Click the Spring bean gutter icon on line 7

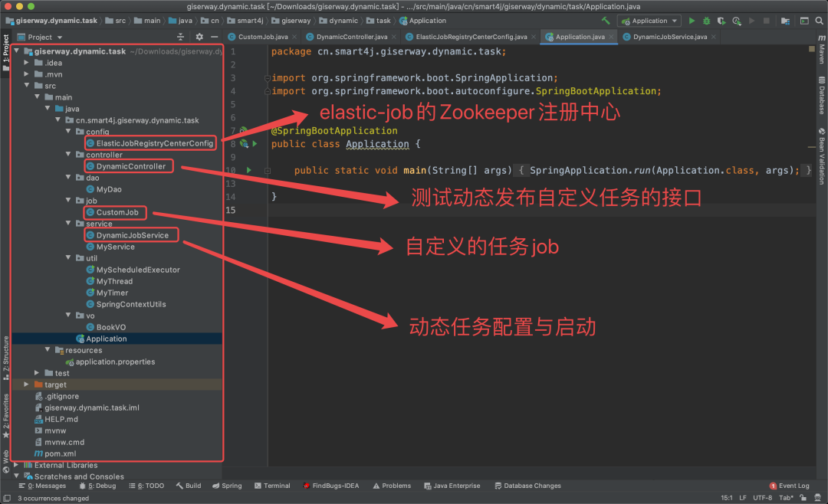click(x=244, y=129)
